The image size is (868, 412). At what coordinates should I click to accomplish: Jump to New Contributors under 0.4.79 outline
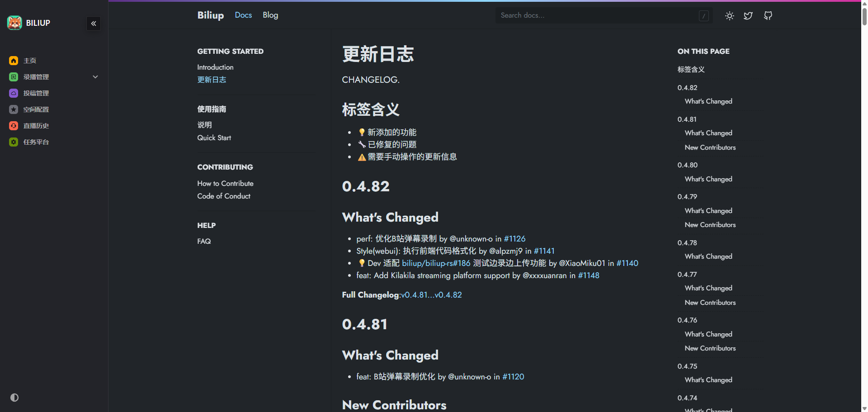point(710,224)
